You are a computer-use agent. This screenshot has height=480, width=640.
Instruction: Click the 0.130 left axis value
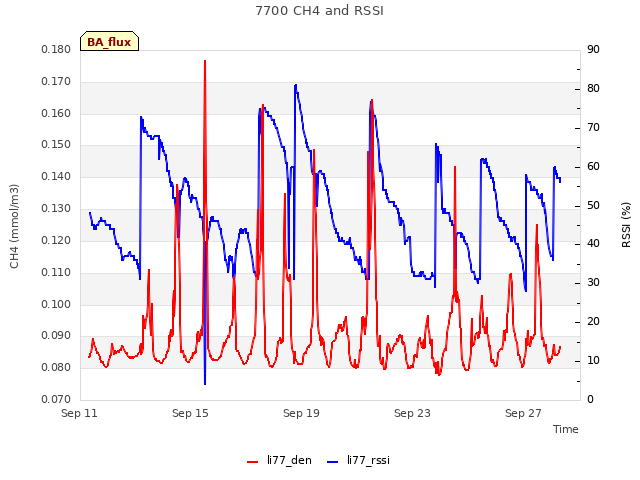56,209
